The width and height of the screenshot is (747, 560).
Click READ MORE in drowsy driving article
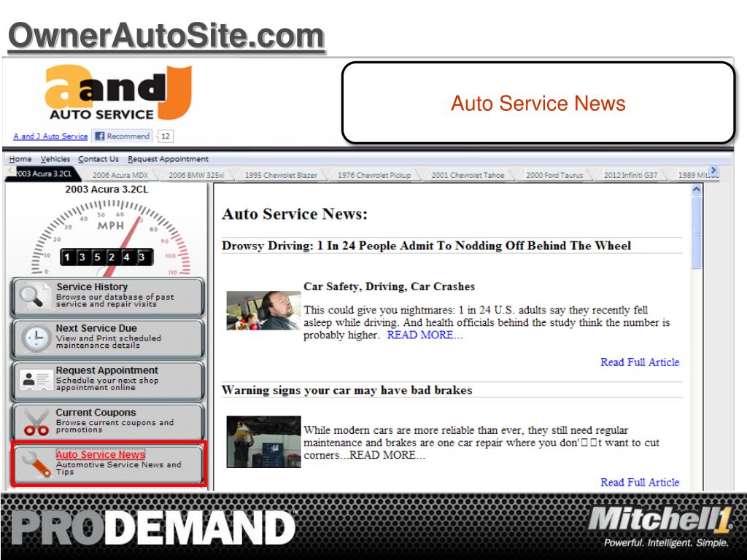click(x=425, y=335)
